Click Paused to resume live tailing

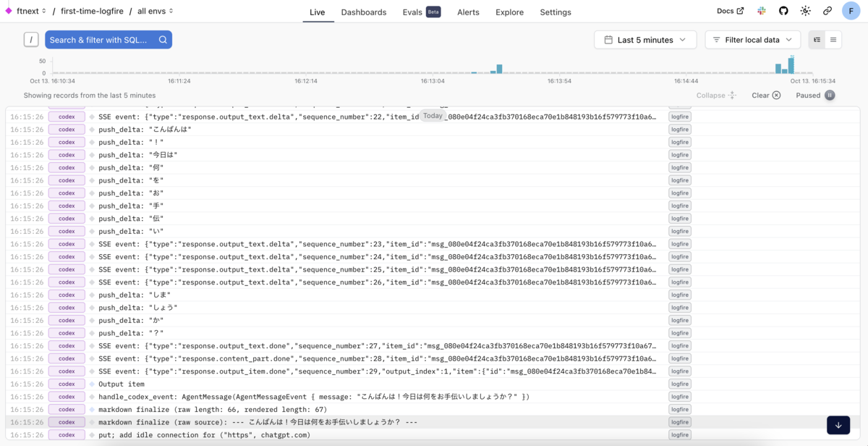[x=816, y=95]
